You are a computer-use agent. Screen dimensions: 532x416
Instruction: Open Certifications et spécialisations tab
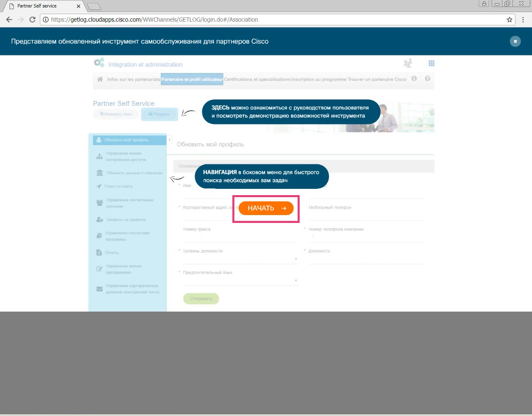pyautogui.click(x=257, y=79)
